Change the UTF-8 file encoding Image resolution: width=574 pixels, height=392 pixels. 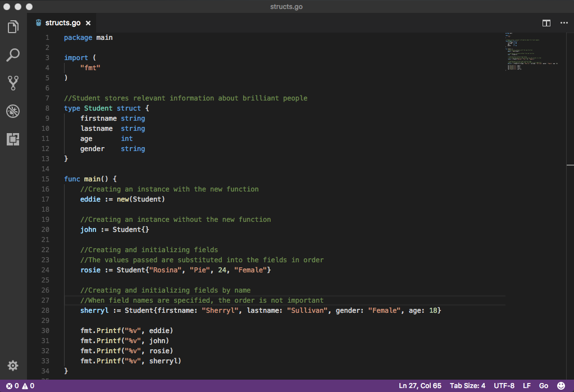[504, 386]
